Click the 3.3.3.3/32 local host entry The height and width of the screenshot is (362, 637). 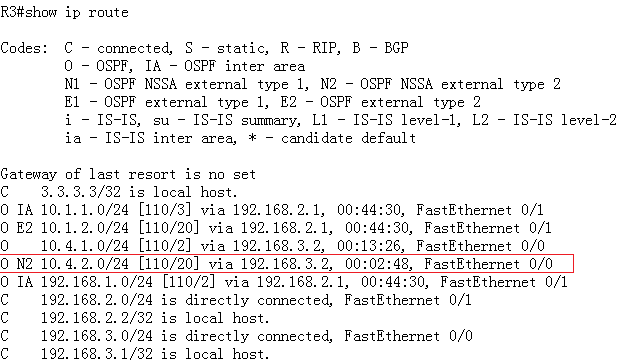(119, 192)
